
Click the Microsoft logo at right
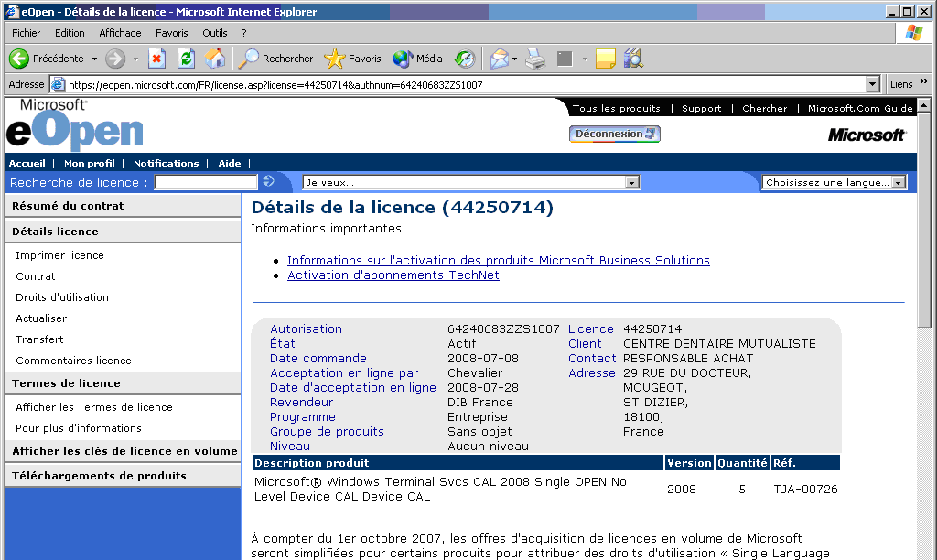coord(867,135)
